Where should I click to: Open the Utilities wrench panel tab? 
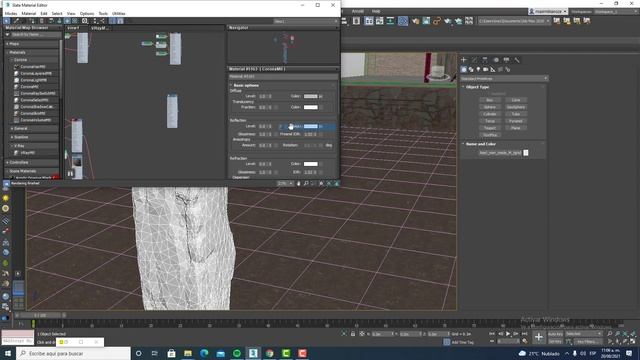point(517,60)
